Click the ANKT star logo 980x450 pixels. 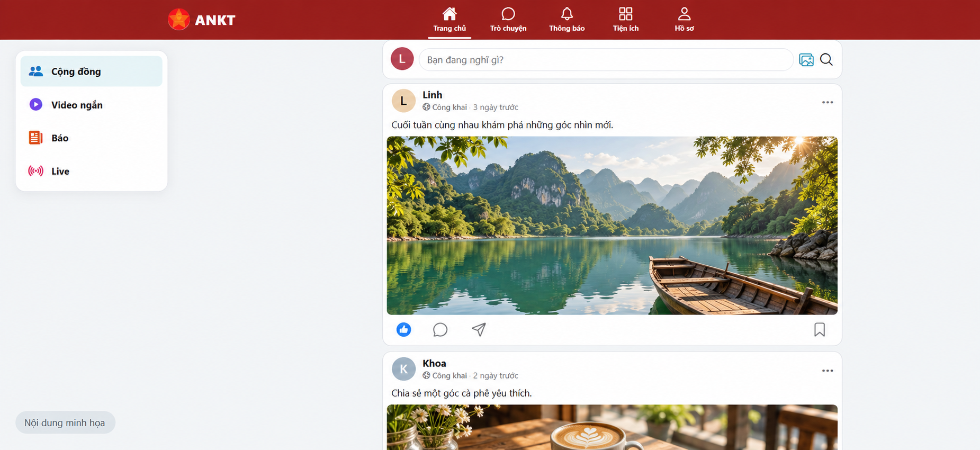point(179,20)
